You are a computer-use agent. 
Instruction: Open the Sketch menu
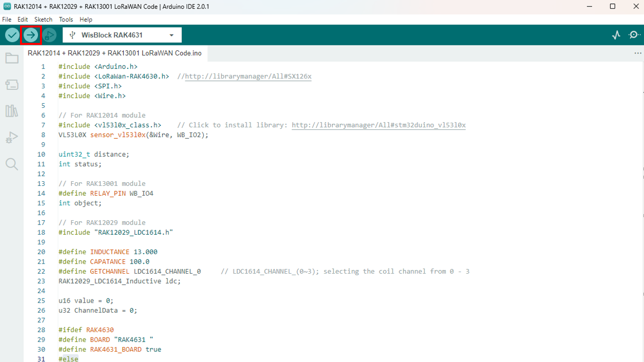(x=43, y=19)
